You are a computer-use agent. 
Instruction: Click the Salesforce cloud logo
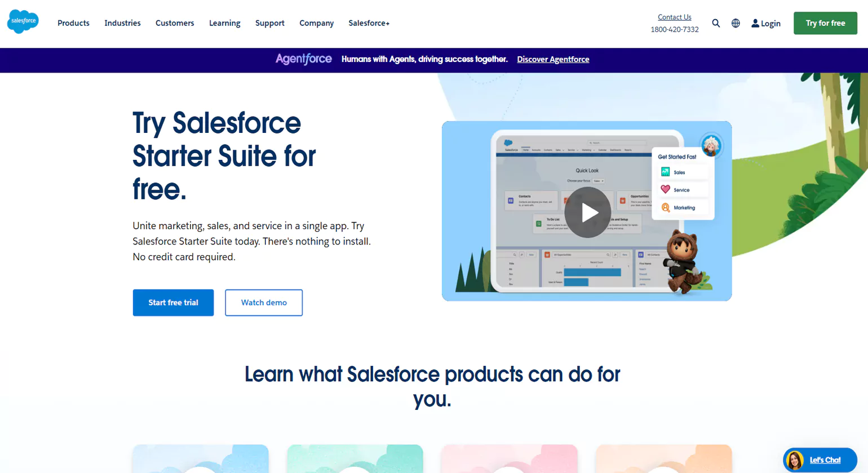pyautogui.click(x=23, y=21)
